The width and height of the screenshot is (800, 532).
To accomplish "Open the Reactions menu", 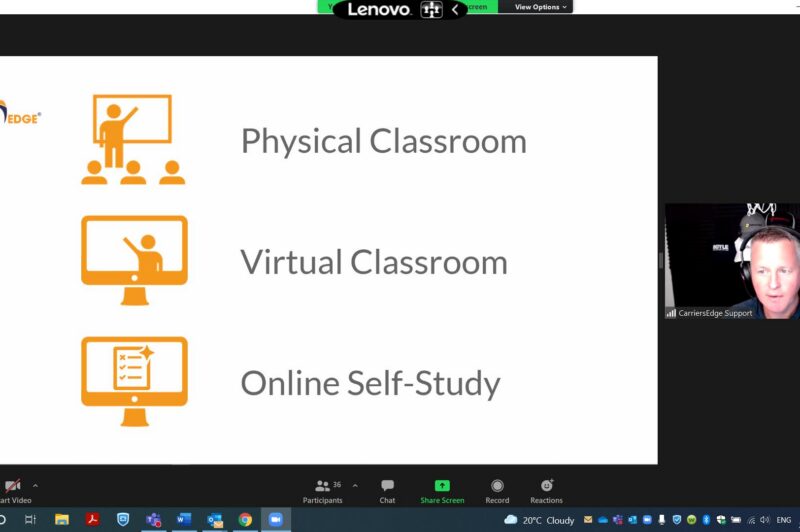I will click(546, 490).
